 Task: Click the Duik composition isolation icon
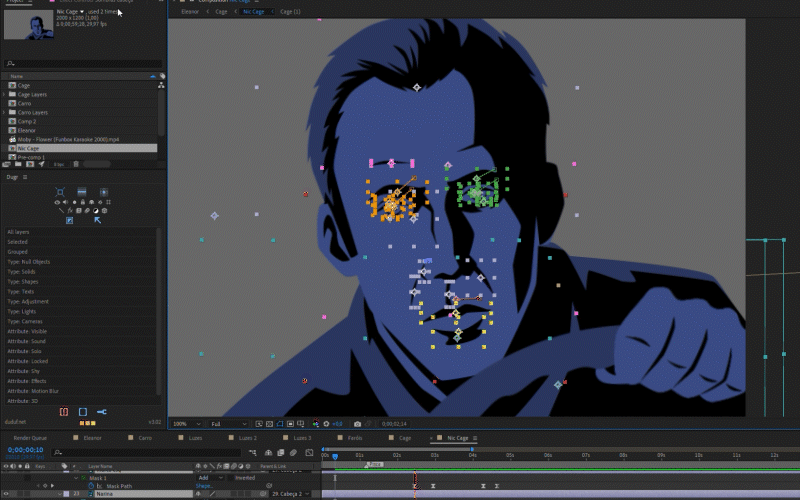click(x=104, y=192)
